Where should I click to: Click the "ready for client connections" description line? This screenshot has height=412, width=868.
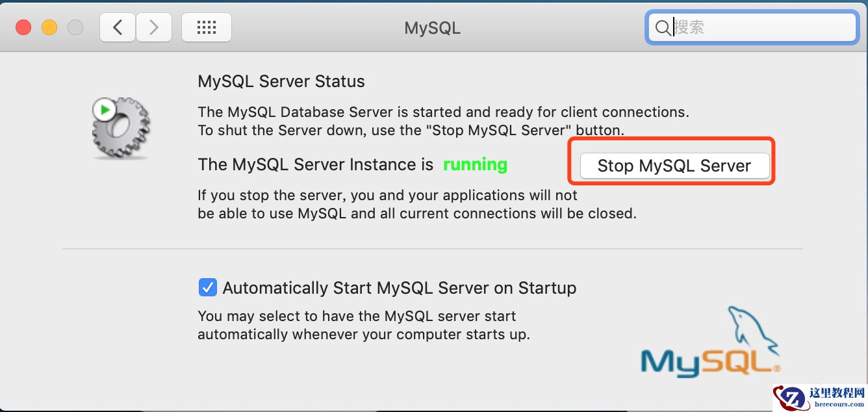443,112
